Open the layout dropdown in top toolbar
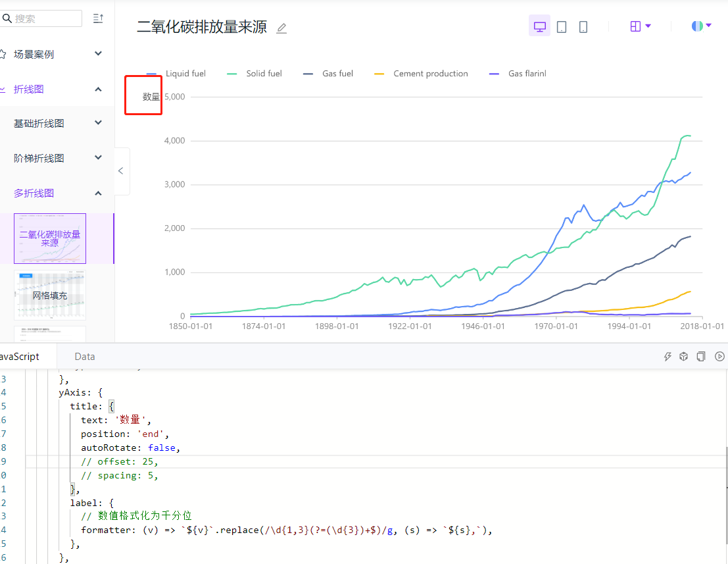 tap(640, 26)
